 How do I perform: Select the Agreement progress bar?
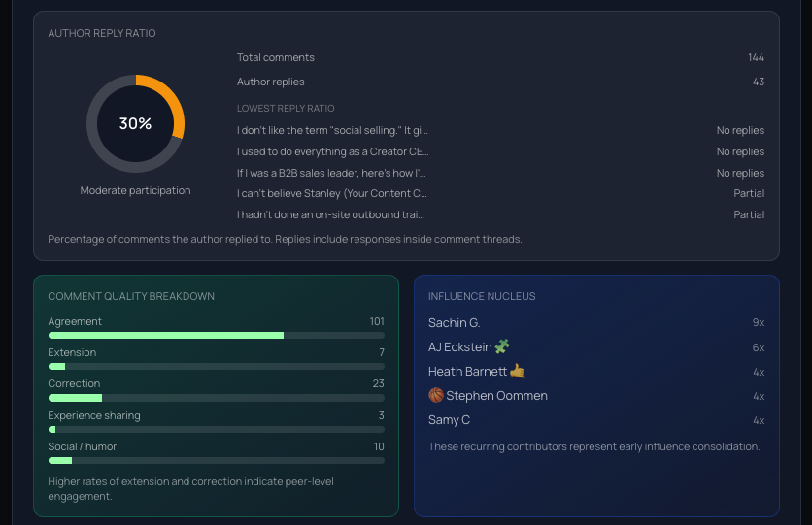tap(216, 335)
